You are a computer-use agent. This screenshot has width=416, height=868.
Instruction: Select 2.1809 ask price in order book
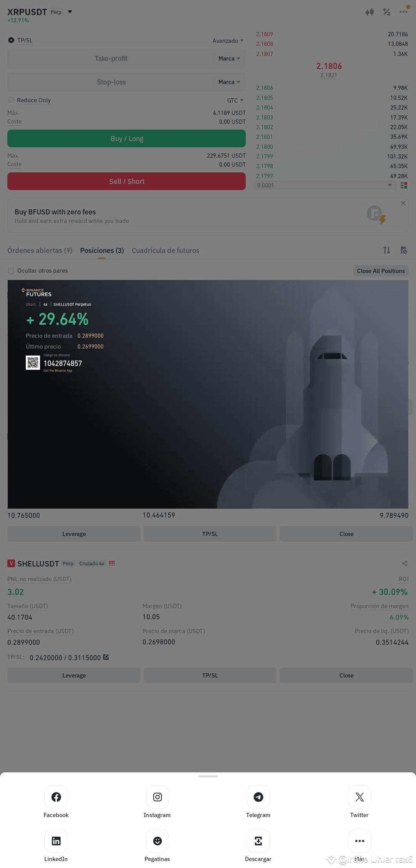coord(265,34)
